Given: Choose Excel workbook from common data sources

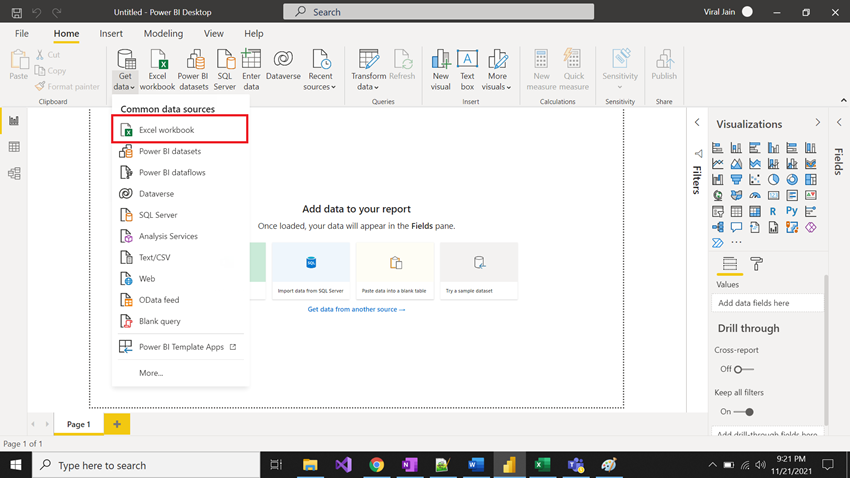Looking at the screenshot, I should pos(180,130).
